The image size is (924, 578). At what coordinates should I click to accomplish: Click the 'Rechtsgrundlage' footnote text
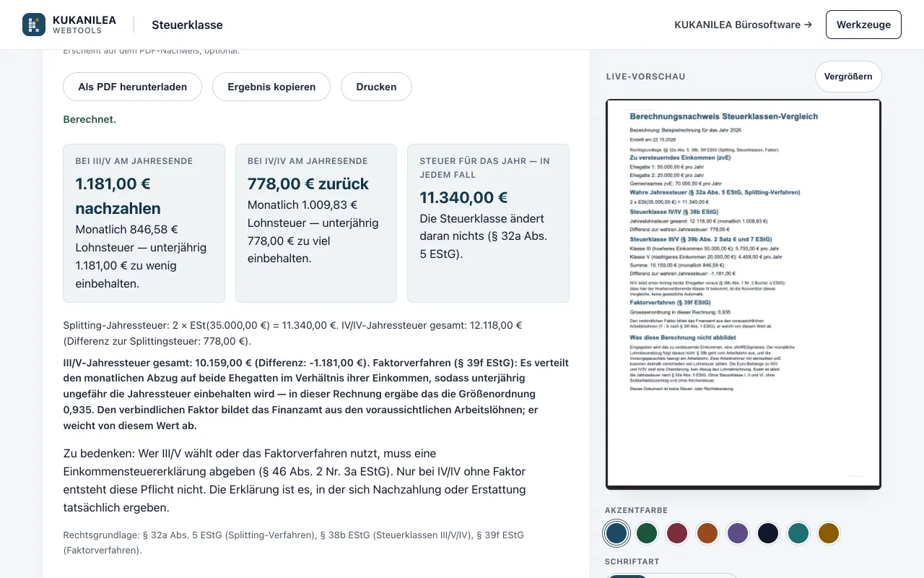[294, 543]
